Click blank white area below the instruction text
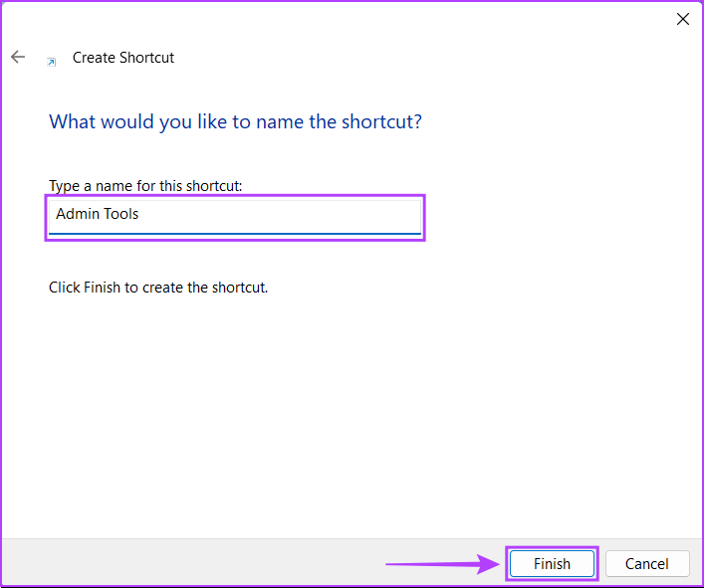704x588 pixels. (x=349, y=418)
